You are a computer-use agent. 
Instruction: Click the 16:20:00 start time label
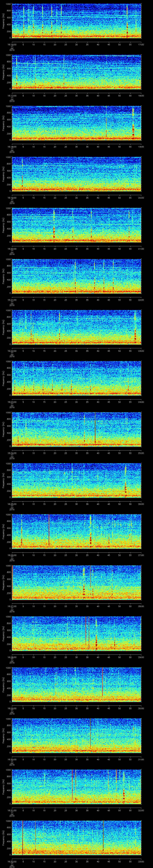tap(12, 249)
